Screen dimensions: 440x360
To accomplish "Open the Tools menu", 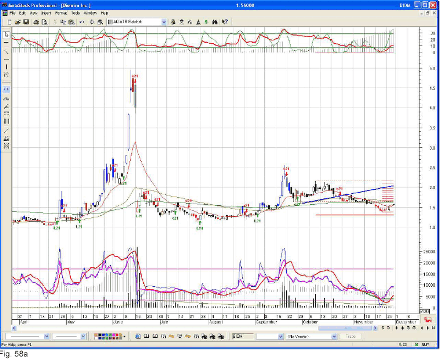I will tap(76, 13).
